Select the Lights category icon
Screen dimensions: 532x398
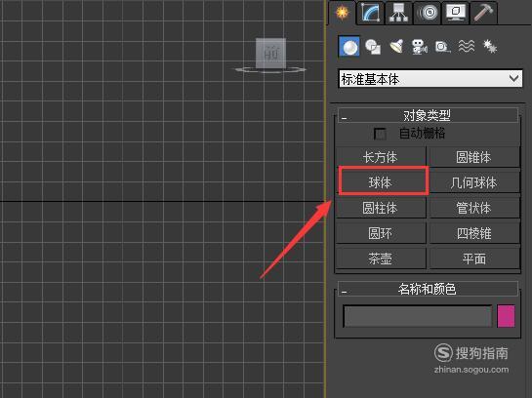pos(396,47)
